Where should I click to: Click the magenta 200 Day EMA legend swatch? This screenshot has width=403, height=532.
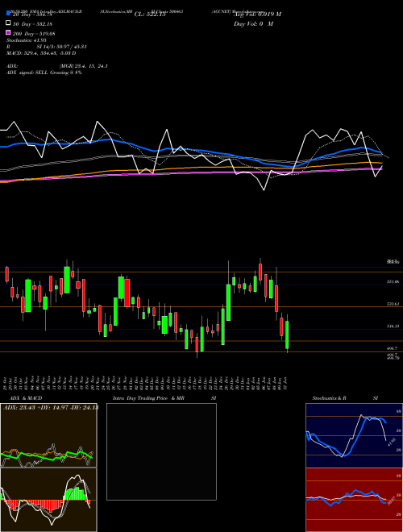(9, 32)
